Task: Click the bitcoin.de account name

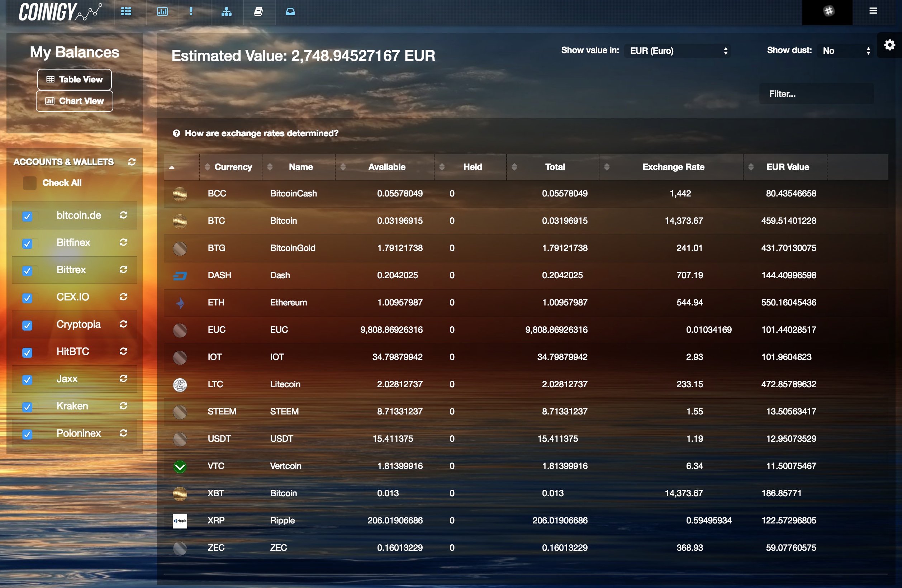Action: point(79,215)
